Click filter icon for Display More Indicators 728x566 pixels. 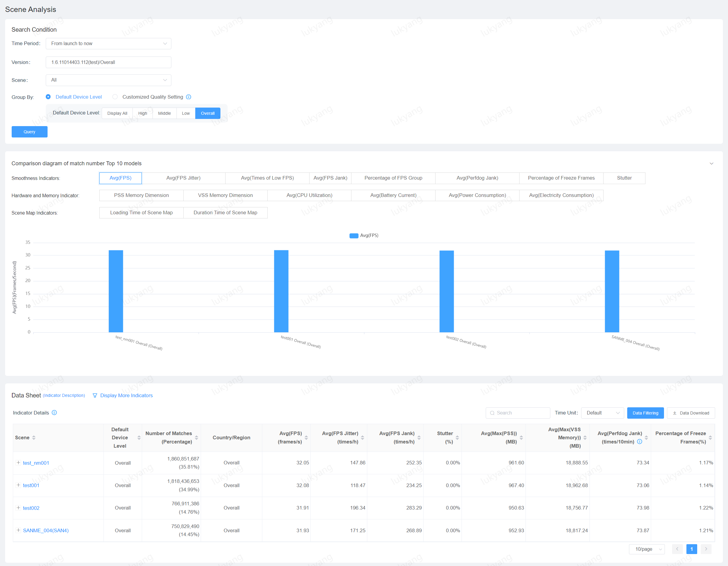coord(95,395)
